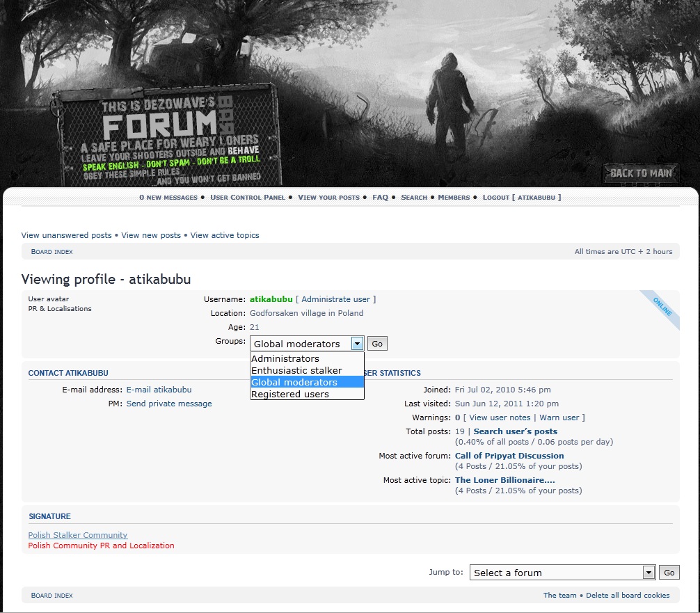Image resolution: width=700 pixels, height=613 pixels.
Task: Open Board index link in footer
Action: pos(51,596)
